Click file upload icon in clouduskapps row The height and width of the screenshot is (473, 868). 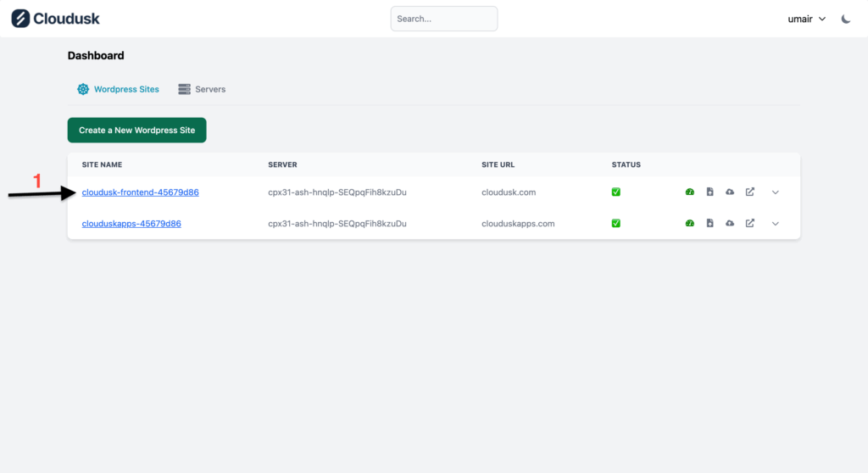click(709, 224)
